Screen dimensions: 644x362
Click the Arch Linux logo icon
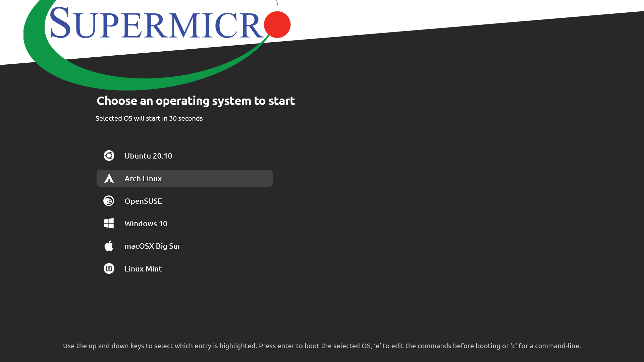tap(109, 178)
